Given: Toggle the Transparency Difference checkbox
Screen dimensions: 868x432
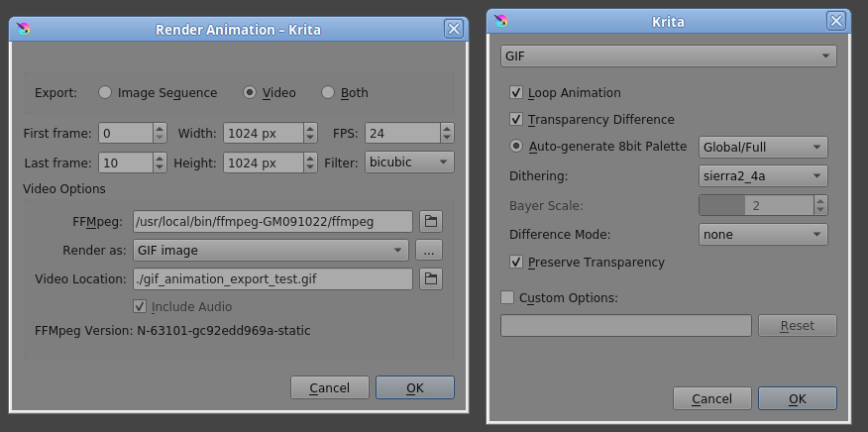Looking at the screenshot, I should coord(515,120).
